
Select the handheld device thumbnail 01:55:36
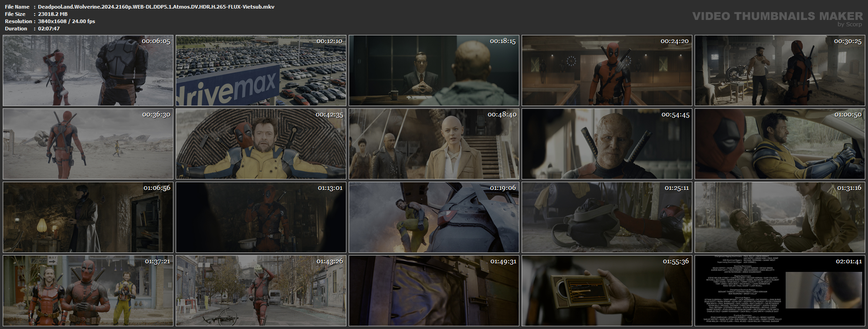pos(607,291)
